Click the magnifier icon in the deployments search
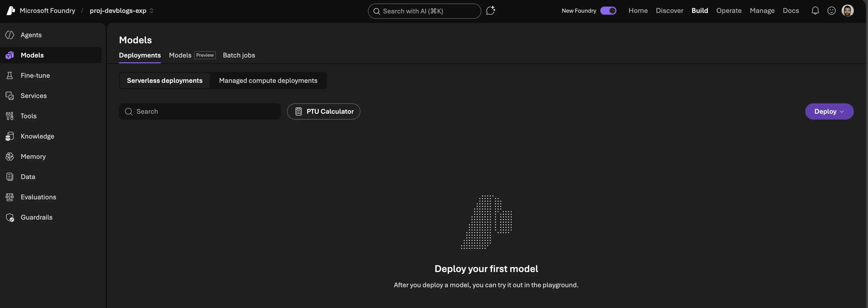 pyautogui.click(x=129, y=112)
